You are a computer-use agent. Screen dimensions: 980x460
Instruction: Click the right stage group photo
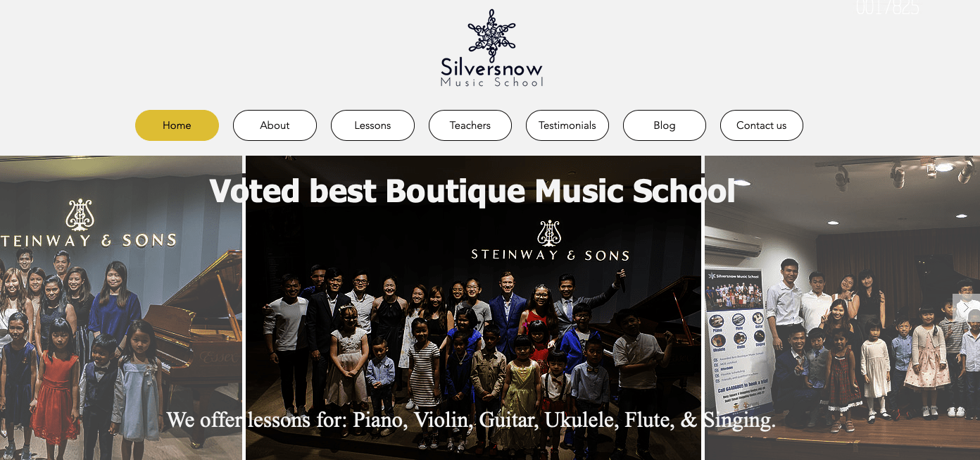coord(842,308)
